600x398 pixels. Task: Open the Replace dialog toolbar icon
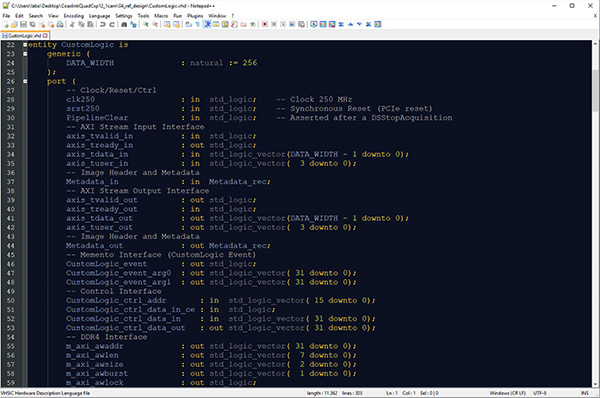[133, 24]
